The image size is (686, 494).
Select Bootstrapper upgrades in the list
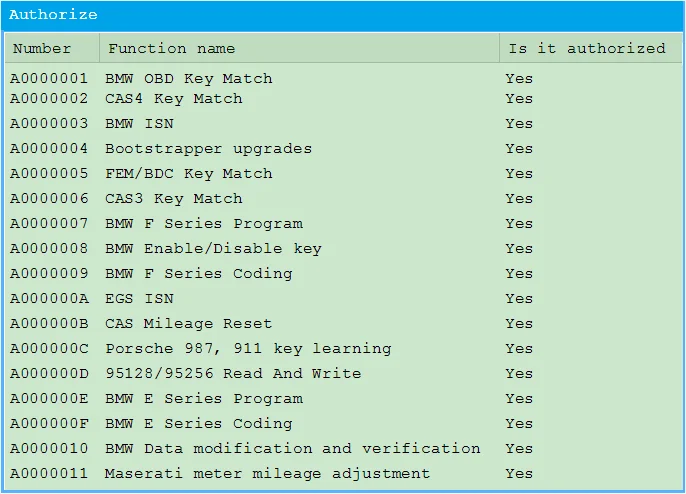point(208,149)
